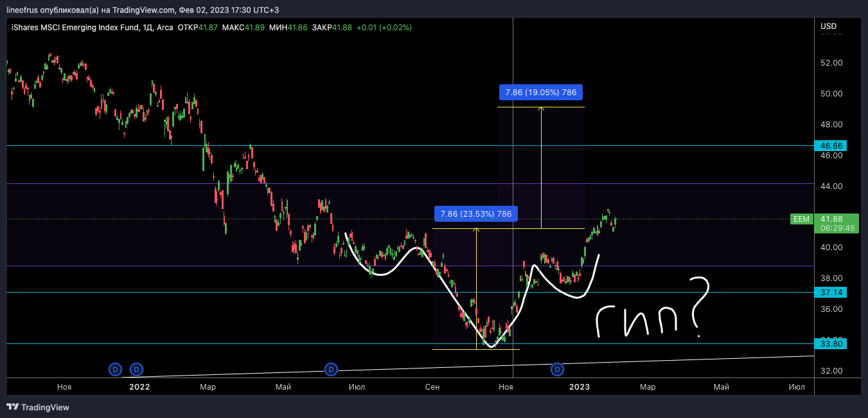This screenshot has width=868, height=418.
Task: Click the TradingView.com text in the header
Action: [143, 10]
